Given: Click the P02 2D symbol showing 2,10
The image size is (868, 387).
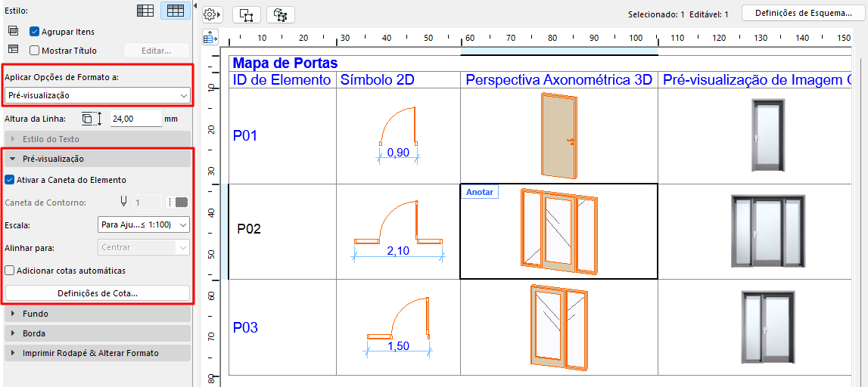Looking at the screenshot, I should click(399, 231).
